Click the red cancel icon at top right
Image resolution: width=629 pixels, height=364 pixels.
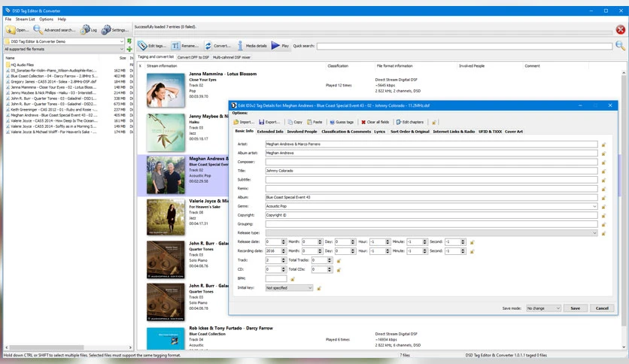click(620, 29)
